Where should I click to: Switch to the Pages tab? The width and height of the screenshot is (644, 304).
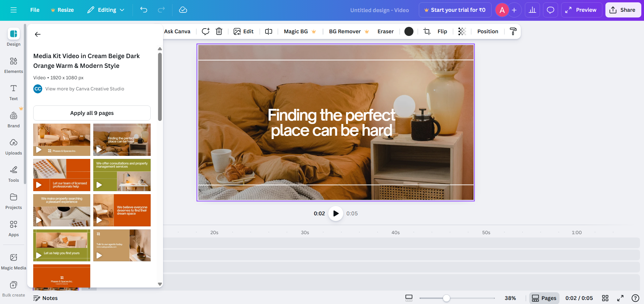point(544,298)
